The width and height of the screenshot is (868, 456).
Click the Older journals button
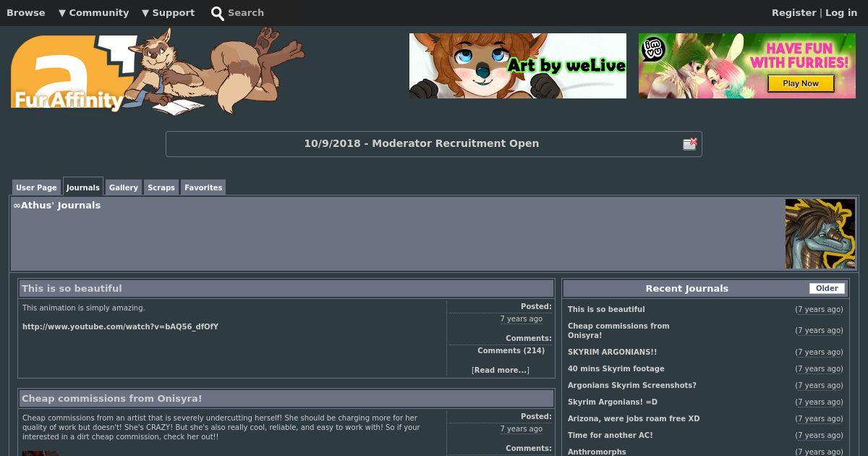pyautogui.click(x=827, y=288)
